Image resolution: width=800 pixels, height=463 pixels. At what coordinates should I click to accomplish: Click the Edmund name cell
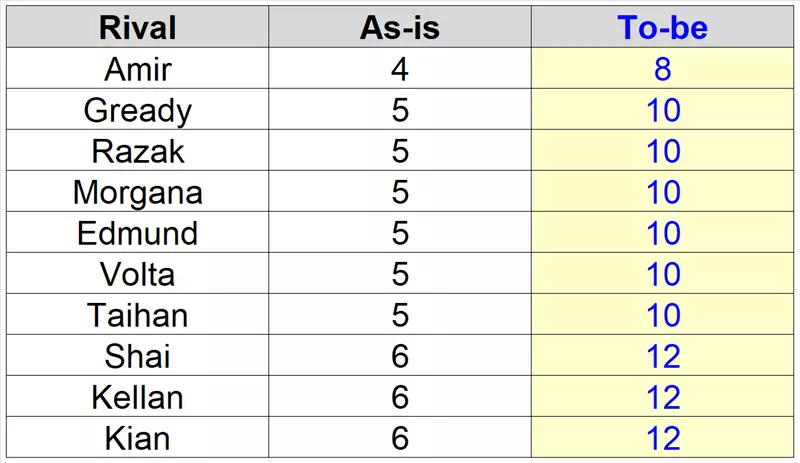pos(137,233)
